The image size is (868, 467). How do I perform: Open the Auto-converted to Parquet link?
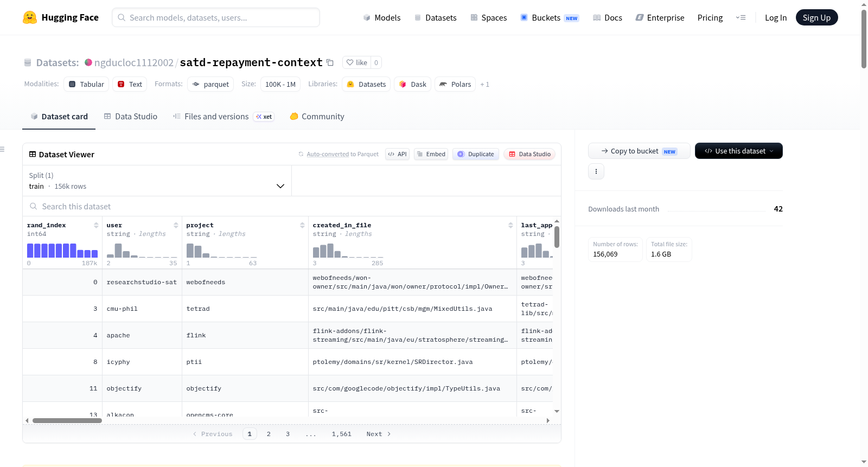click(328, 154)
